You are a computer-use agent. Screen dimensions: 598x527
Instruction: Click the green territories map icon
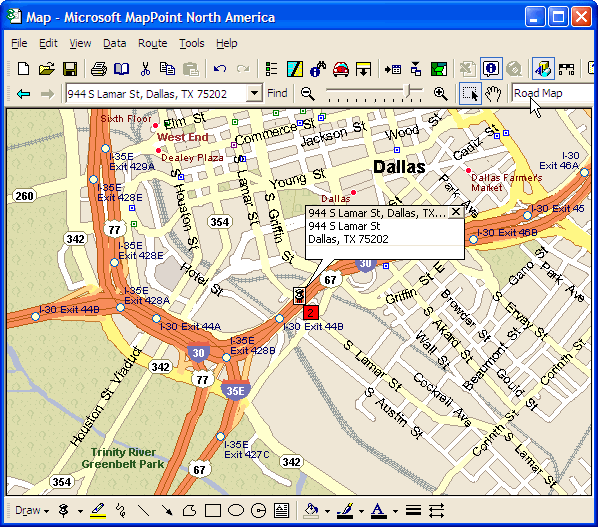click(x=439, y=69)
